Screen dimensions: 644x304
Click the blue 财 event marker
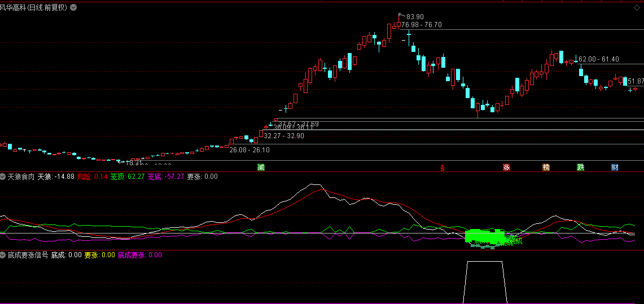(x=615, y=167)
